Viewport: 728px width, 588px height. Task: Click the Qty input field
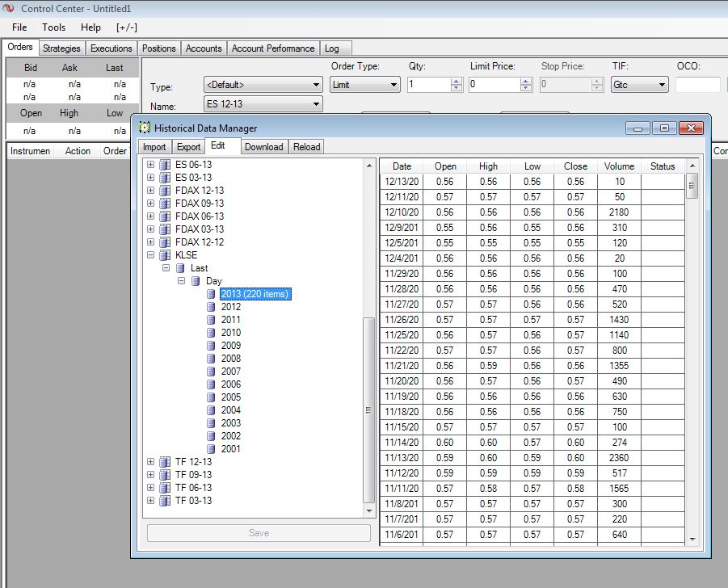coord(429,84)
